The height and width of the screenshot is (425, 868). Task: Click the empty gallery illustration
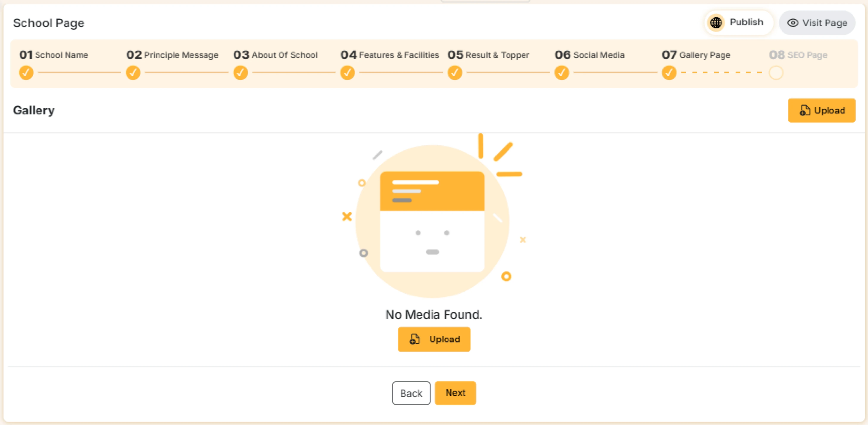tap(432, 221)
